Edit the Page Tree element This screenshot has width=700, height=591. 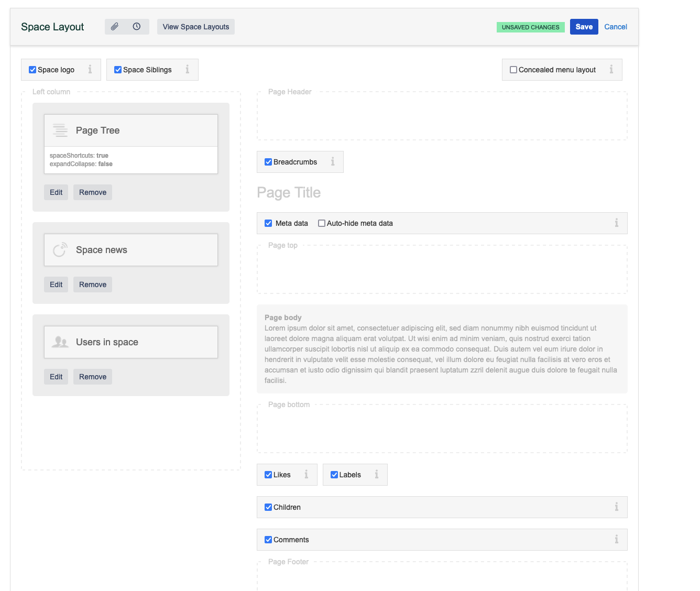point(56,192)
